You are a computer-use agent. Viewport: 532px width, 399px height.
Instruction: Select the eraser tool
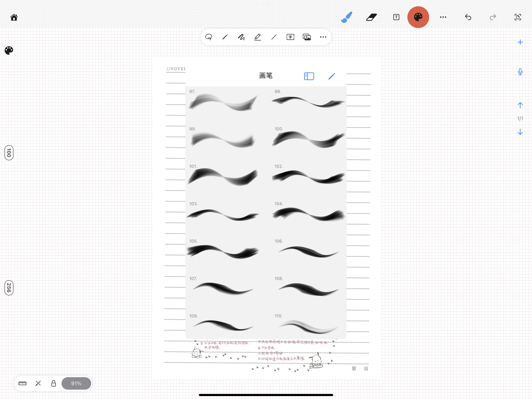[x=371, y=17]
